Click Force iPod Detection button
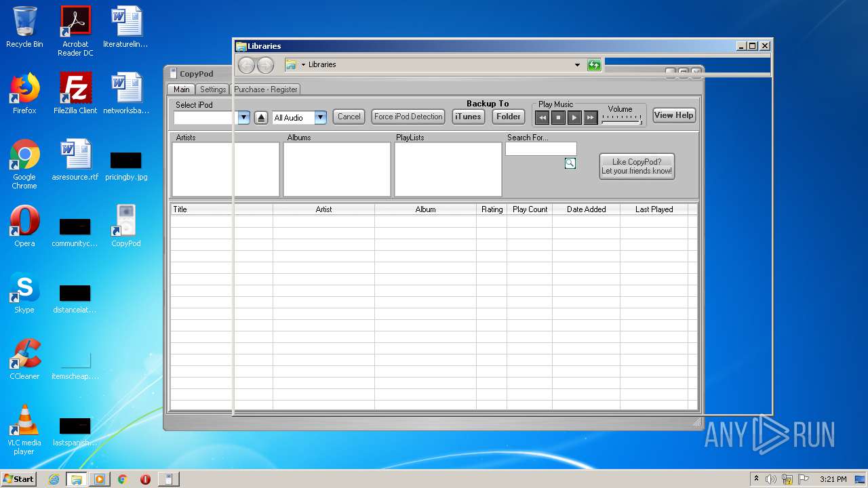 (x=408, y=117)
